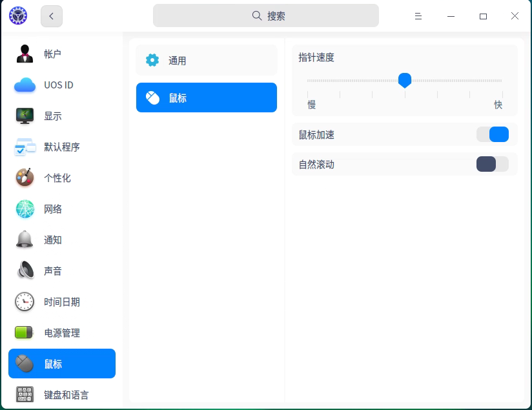532x410 pixels.
Task: Maximize the control center window
Action: point(483,16)
